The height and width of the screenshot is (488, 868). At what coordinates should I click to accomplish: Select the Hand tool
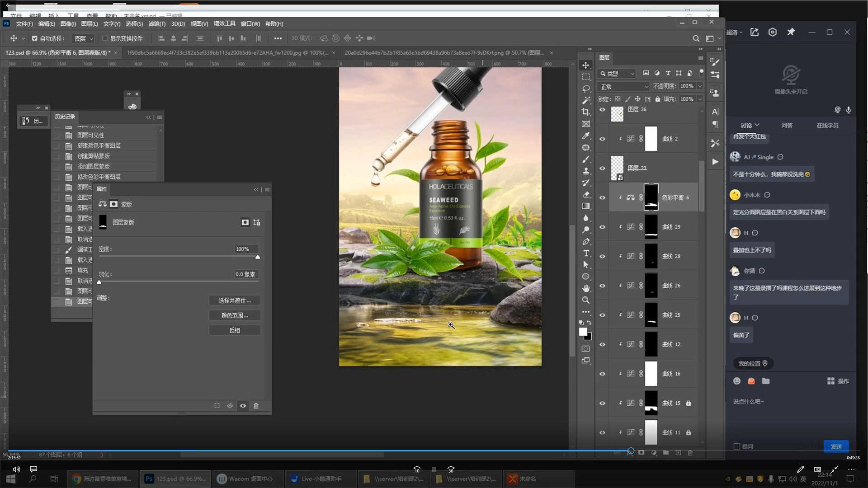click(x=586, y=288)
